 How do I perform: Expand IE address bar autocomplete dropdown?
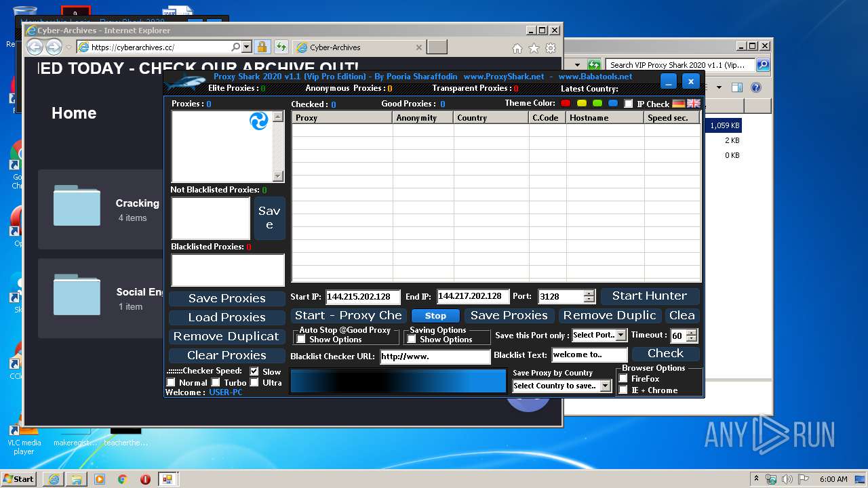click(246, 47)
